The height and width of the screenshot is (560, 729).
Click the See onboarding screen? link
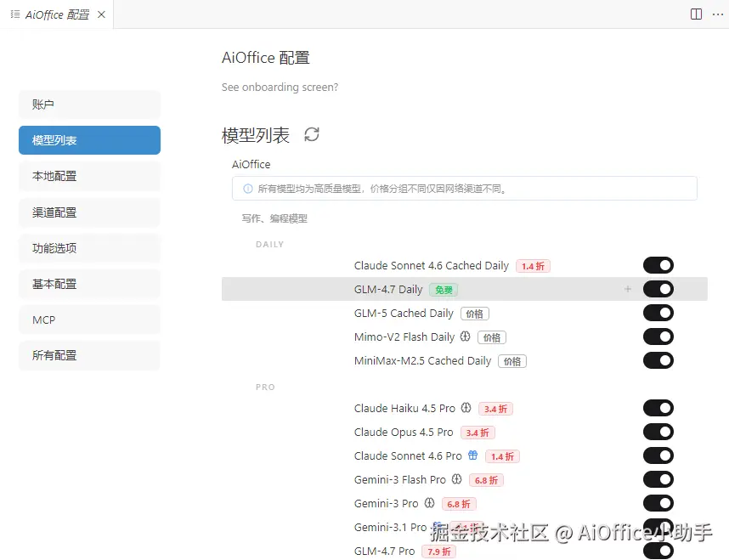280,87
